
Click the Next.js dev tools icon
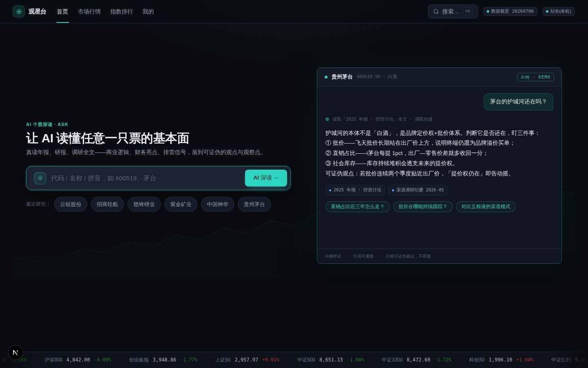(x=16, y=352)
